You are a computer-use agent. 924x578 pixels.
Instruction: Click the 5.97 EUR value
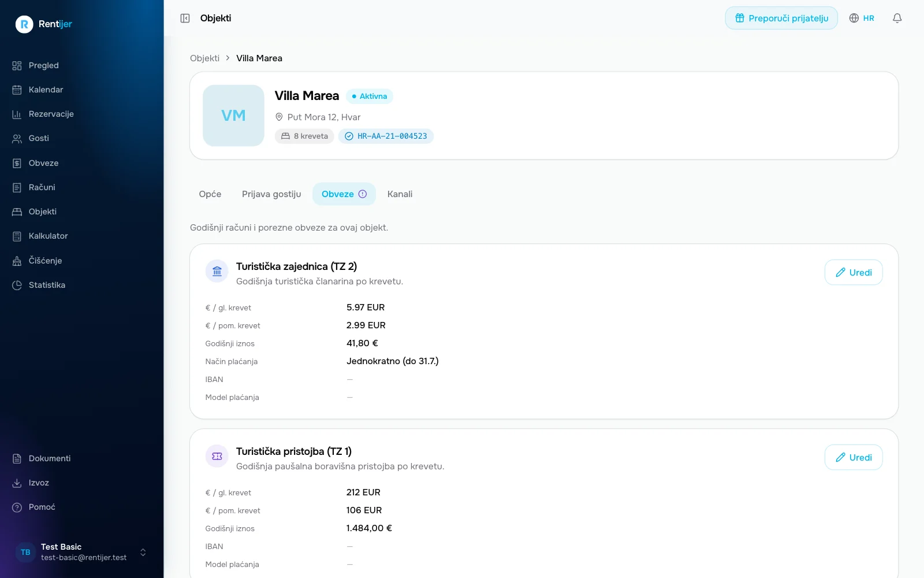click(366, 307)
